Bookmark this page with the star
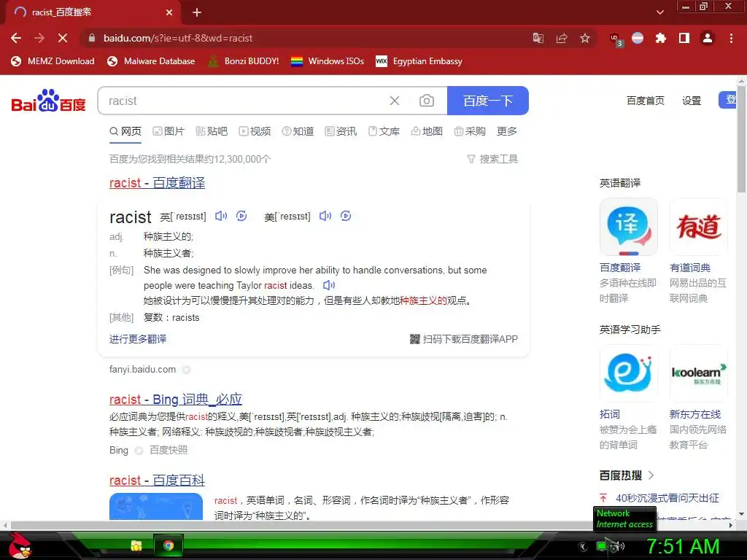The width and height of the screenshot is (747, 560). [x=585, y=38]
